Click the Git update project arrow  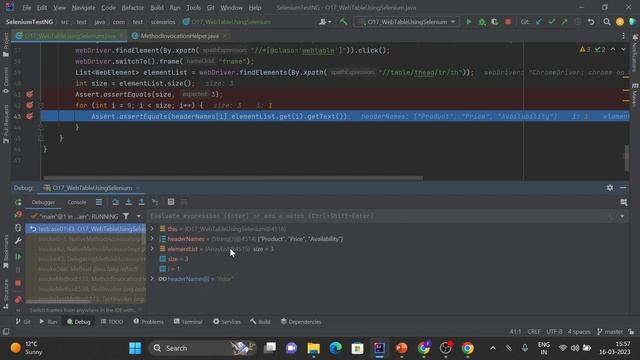point(539,22)
